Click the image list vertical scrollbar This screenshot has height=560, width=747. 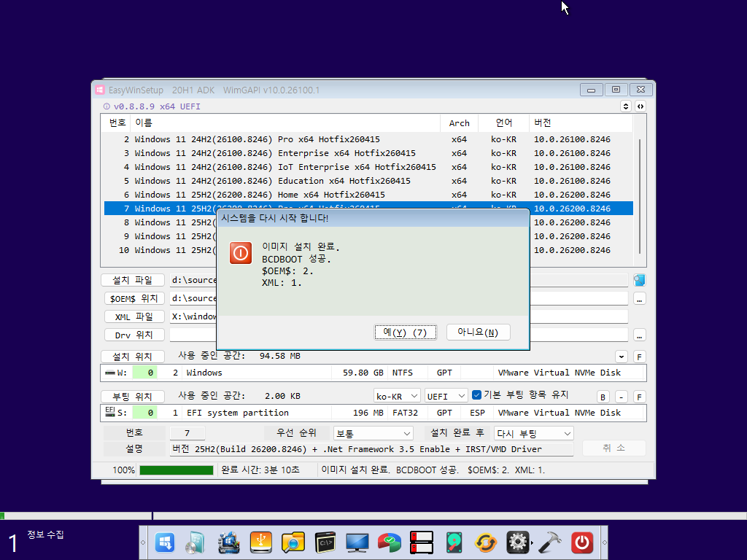(x=640, y=196)
